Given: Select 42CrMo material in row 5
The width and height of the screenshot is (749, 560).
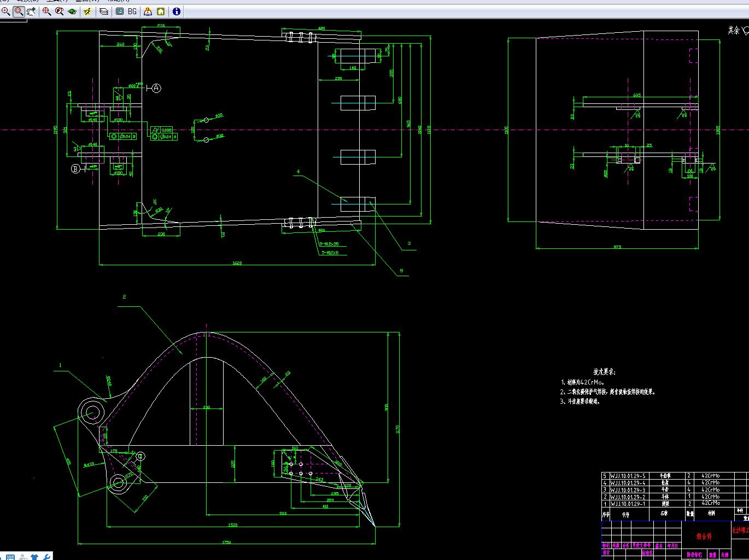Looking at the screenshot, I should tap(711, 476).
